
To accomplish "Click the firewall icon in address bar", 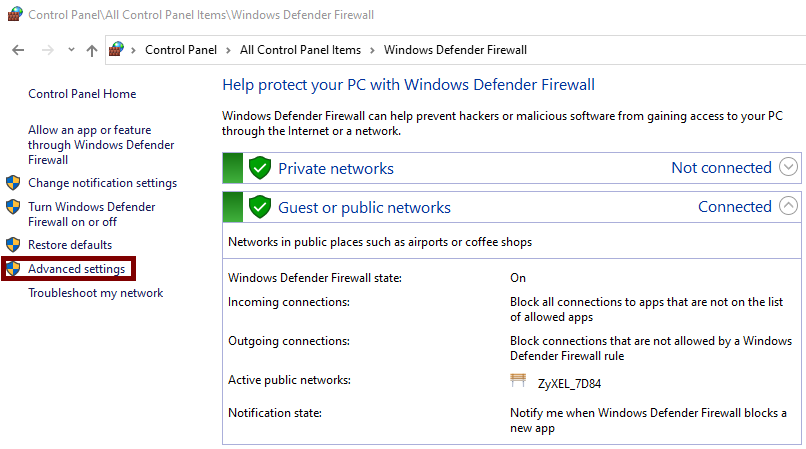I will click(x=117, y=50).
